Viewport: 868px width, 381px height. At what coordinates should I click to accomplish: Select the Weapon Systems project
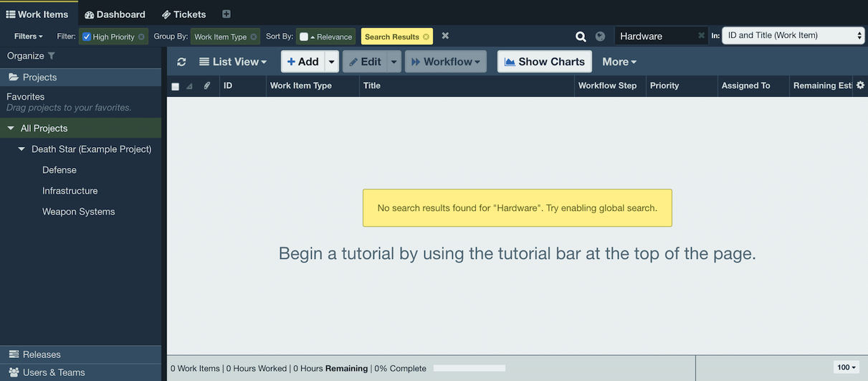[x=79, y=212]
